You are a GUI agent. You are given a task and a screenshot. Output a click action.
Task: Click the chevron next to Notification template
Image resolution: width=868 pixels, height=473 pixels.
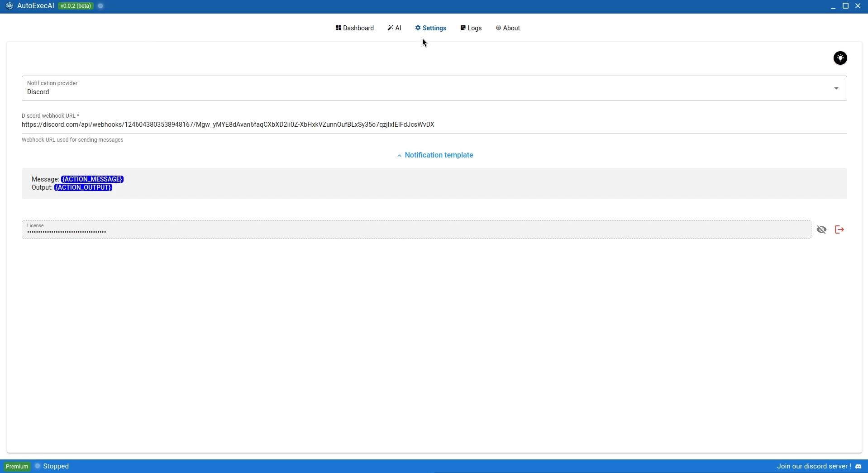[x=399, y=156]
